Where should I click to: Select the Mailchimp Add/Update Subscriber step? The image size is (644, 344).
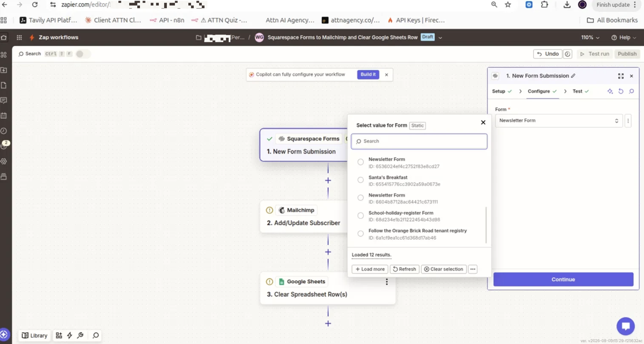(304, 217)
